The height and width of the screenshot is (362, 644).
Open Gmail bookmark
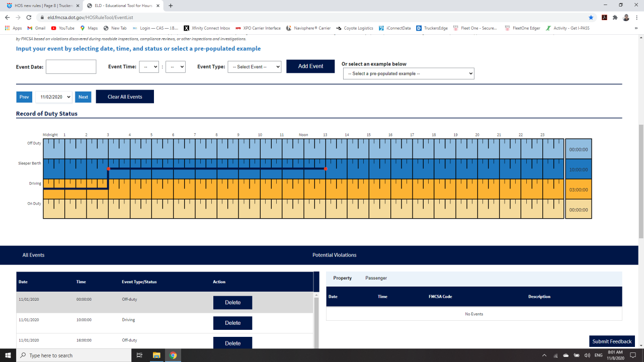coord(36,28)
